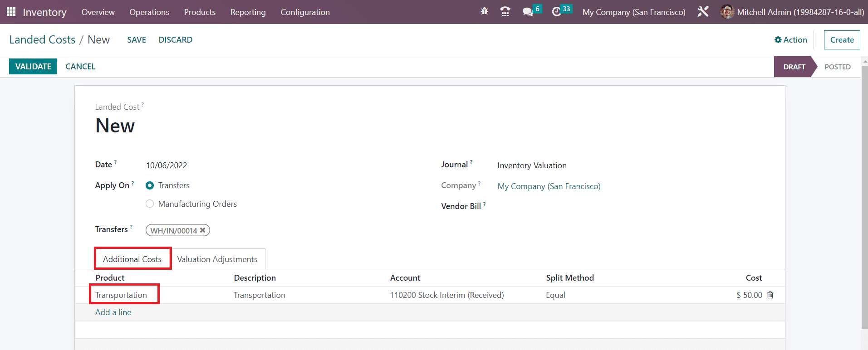This screenshot has width=868, height=350.
Task: Open the apps grid menu icon
Action: [x=11, y=12]
